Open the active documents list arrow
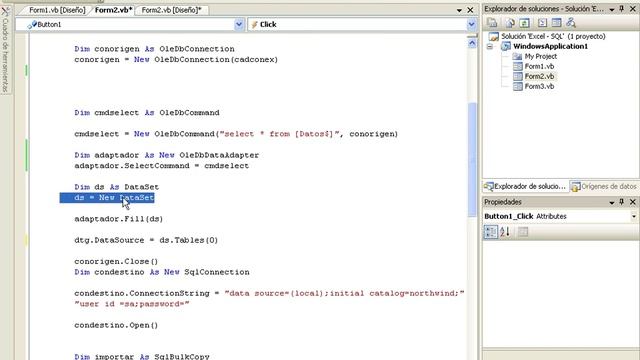Viewport: 640px width, 360px height. (459, 10)
